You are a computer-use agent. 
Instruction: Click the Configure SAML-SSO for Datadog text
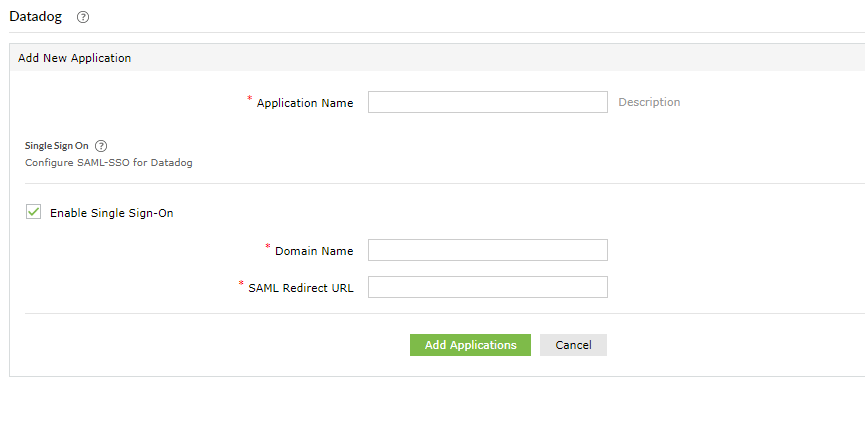point(108,162)
